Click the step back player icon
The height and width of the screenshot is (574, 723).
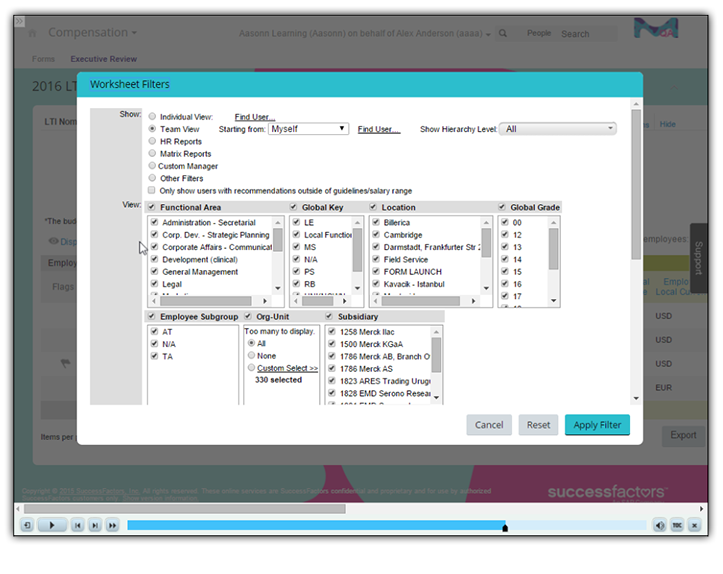77,525
